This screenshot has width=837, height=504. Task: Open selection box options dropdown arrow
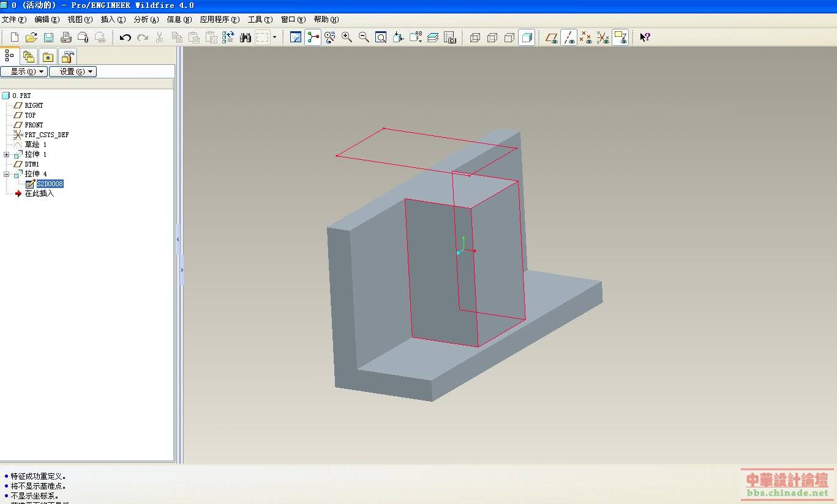click(x=274, y=37)
